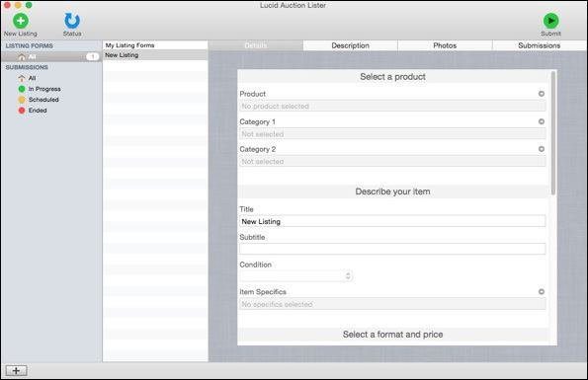588x380 pixels.
Task: Open the Condition dropdown
Action: 296,276
